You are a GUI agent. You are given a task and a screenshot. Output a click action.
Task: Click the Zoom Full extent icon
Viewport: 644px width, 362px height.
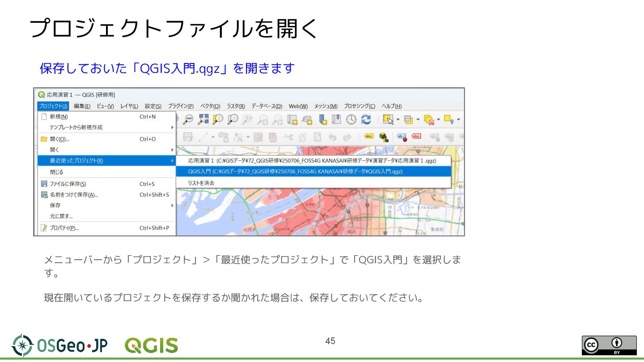click(x=203, y=119)
